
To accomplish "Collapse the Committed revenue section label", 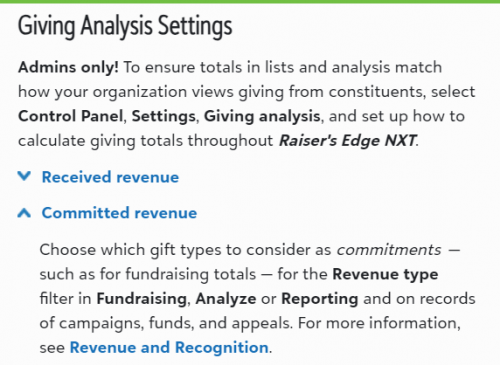I will [119, 213].
